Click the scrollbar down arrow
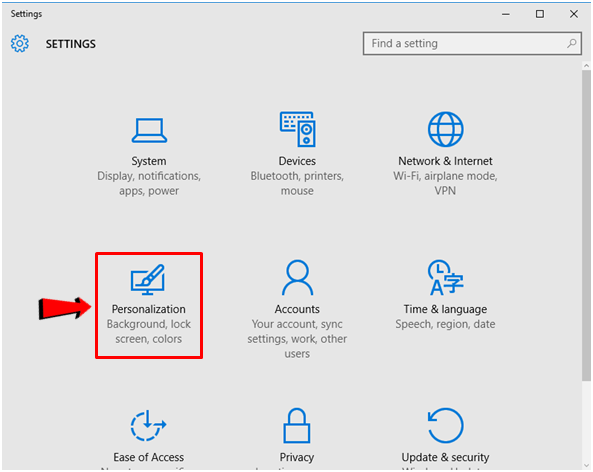 pos(586,466)
